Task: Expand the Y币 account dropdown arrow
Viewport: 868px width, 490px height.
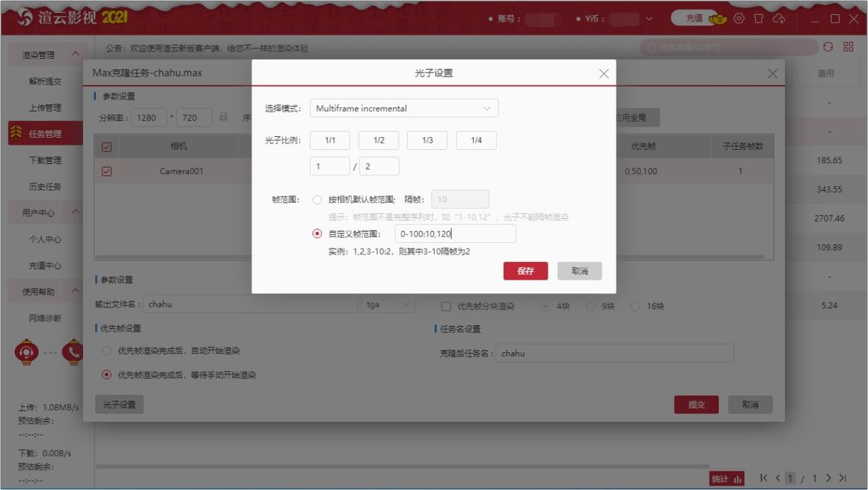Action: pos(649,19)
